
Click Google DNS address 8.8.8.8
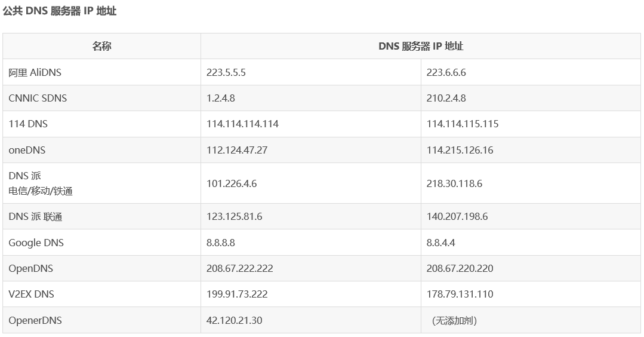tap(311, 243)
